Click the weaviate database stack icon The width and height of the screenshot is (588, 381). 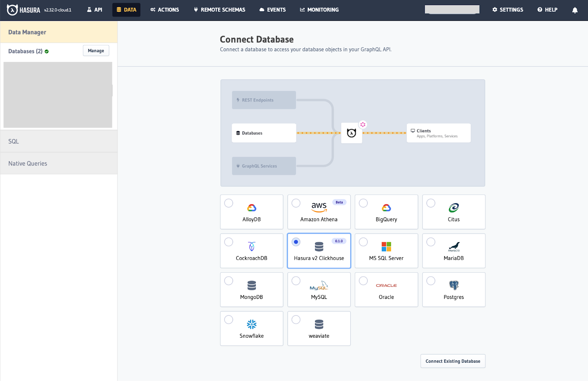click(x=319, y=324)
